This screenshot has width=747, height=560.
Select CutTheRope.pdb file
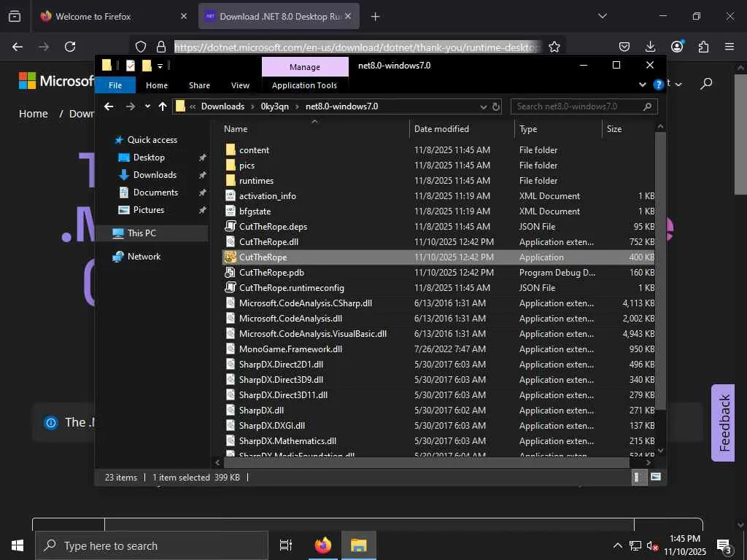(271, 273)
